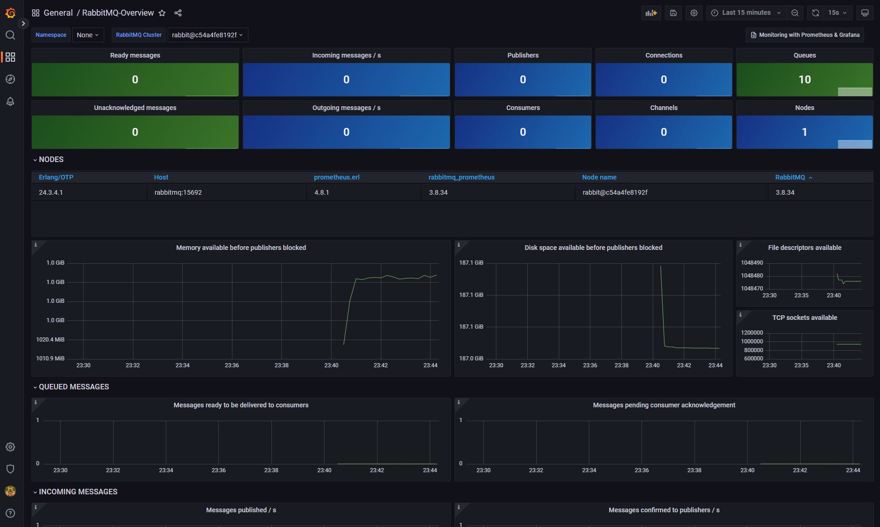The width and height of the screenshot is (880, 527).
Task: Open the user profile avatar
Action: pyautogui.click(x=10, y=491)
